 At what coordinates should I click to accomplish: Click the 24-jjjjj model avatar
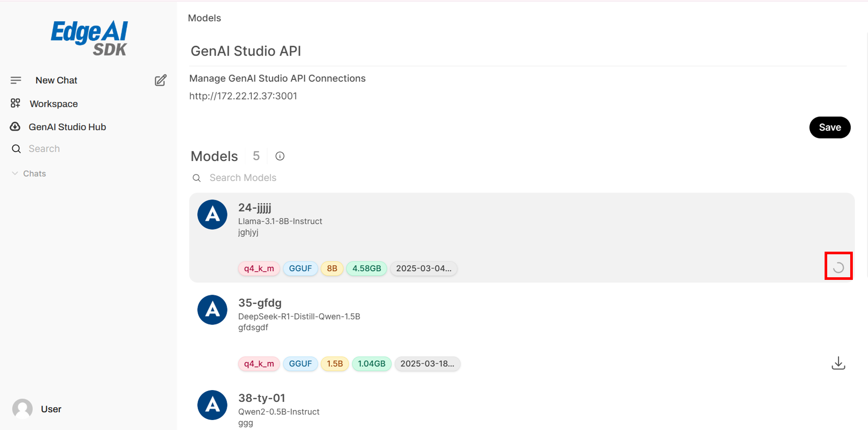212,214
